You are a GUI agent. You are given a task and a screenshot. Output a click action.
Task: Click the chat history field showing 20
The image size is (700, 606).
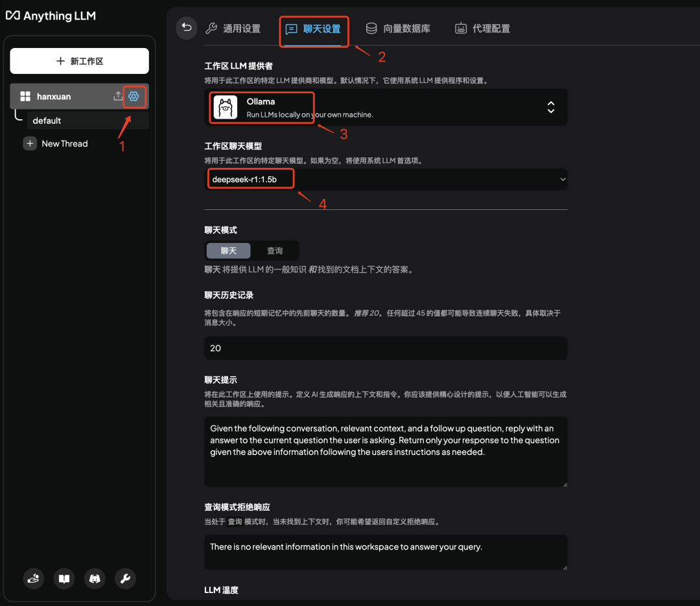386,348
